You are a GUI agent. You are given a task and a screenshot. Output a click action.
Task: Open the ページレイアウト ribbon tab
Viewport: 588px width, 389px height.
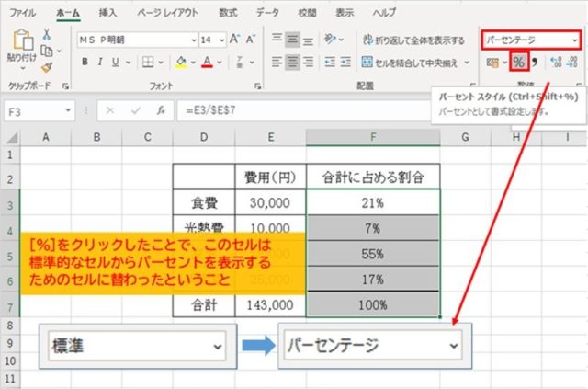pyautogui.click(x=167, y=13)
